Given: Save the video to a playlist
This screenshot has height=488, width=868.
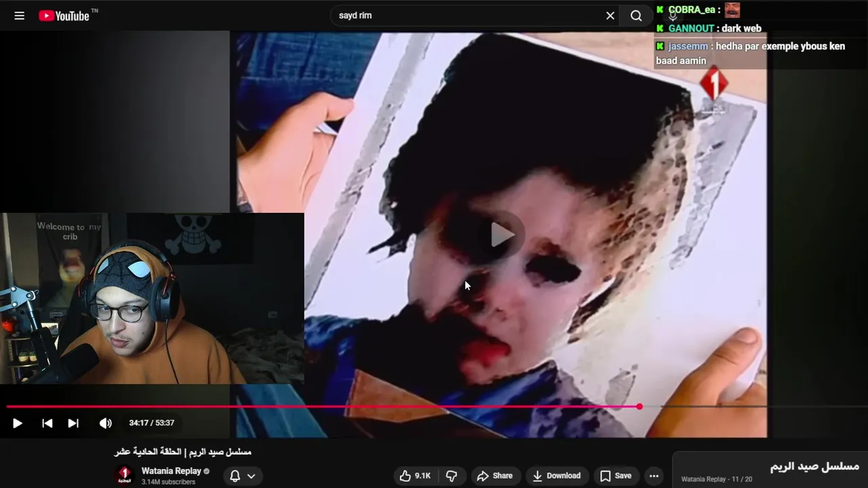Looking at the screenshot, I should coord(616,476).
